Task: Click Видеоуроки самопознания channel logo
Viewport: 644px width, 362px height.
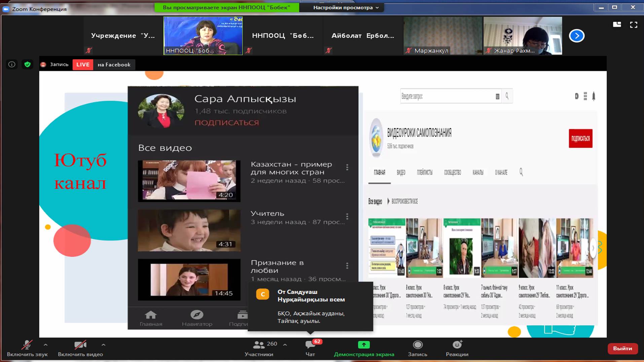Action: coord(377,138)
